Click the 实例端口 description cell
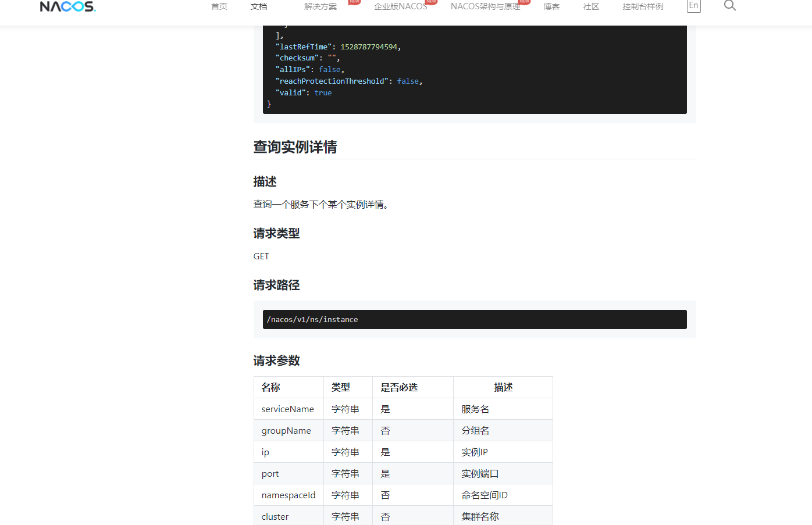 click(503, 473)
